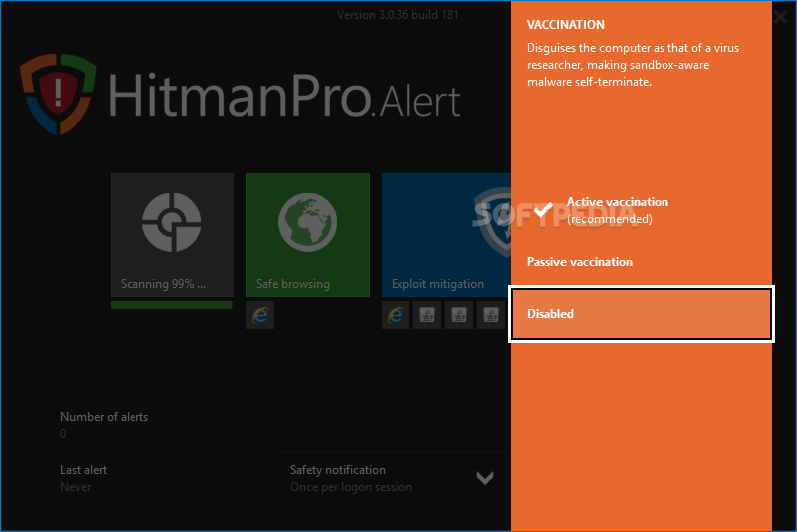
Task: Click the 'Last alert' label
Action: (84, 470)
